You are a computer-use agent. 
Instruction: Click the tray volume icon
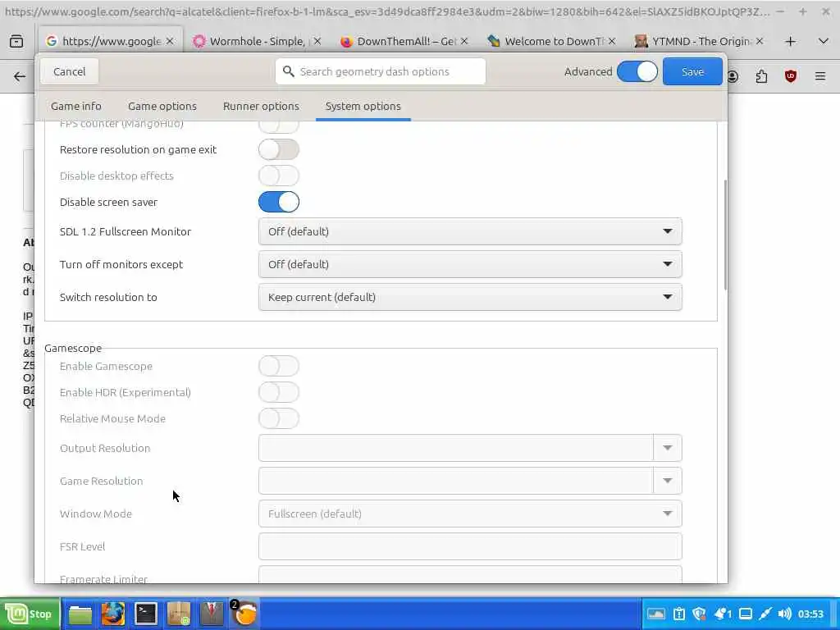pyautogui.click(x=784, y=614)
